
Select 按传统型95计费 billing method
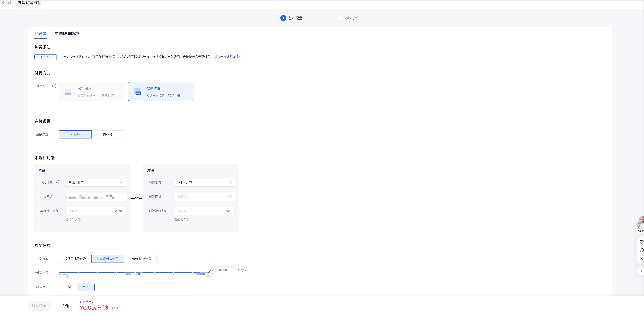pyautogui.click(x=140, y=259)
